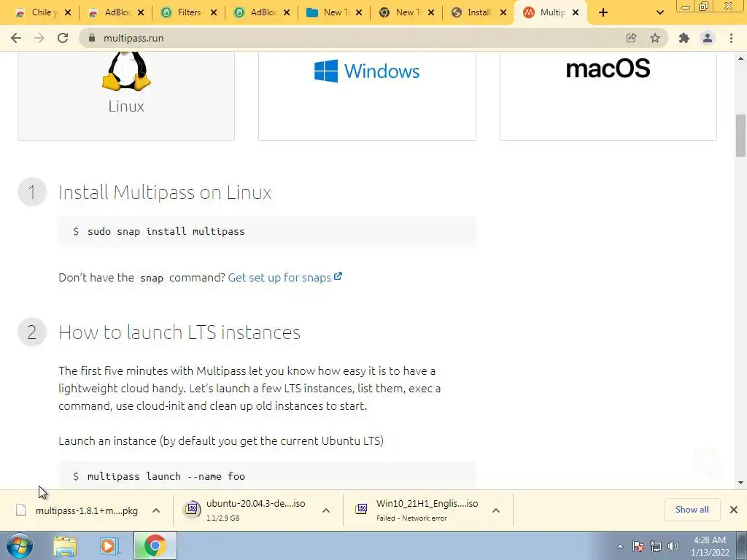This screenshot has height=560, width=747.
Task: Go back using the browser back arrow
Action: point(16,38)
